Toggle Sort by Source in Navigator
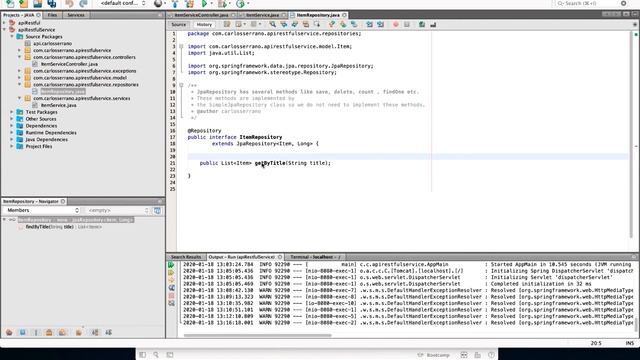This screenshot has height=360, width=640. tap(109, 332)
